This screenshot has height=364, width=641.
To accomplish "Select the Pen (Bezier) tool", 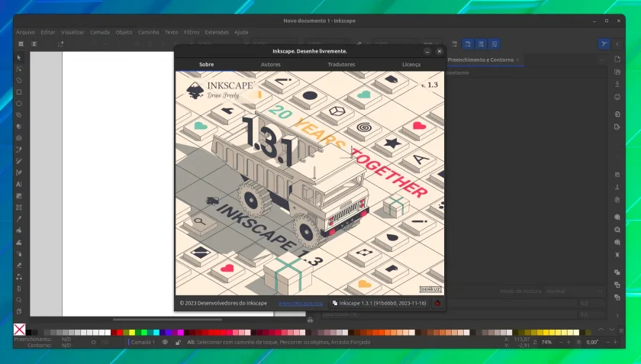I will [x=19, y=150].
